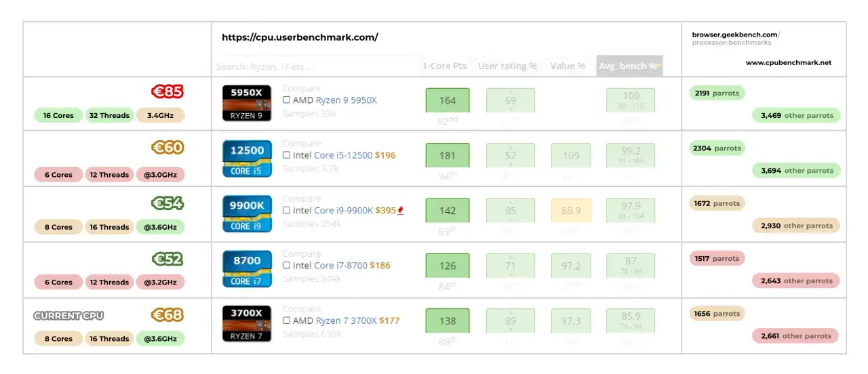Click the Core i7 8700 processor badge
The width and height of the screenshot is (868, 374).
point(247,269)
